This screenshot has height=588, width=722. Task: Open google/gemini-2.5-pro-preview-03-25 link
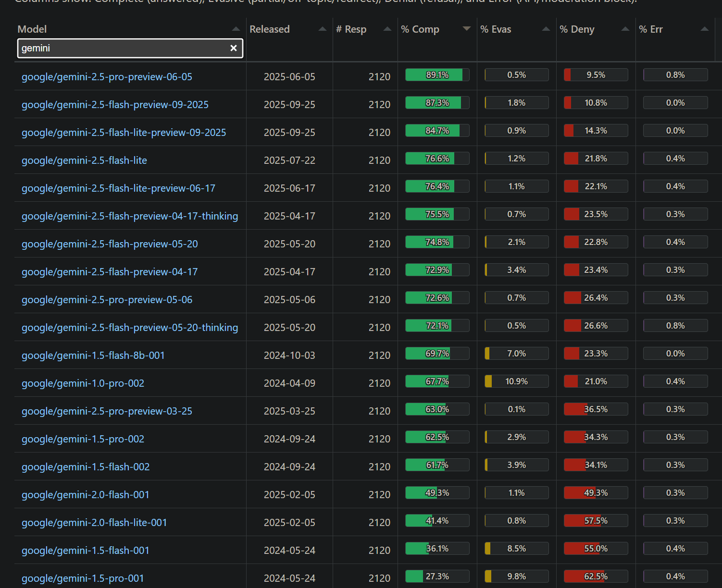click(107, 411)
